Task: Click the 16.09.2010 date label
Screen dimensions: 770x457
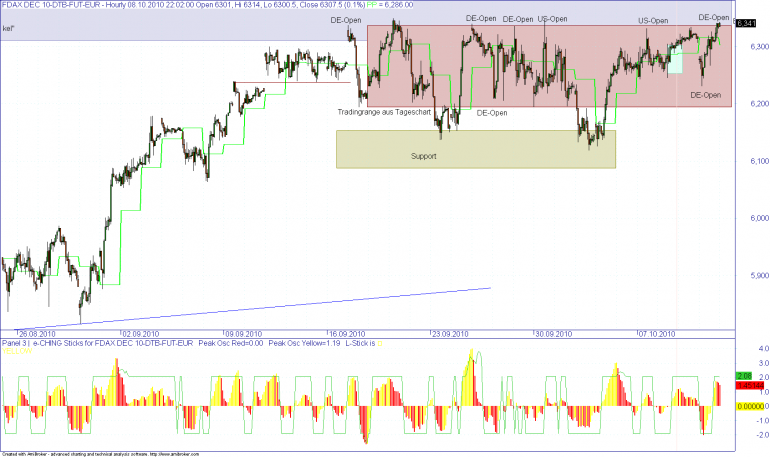Action: (x=347, y=334)
